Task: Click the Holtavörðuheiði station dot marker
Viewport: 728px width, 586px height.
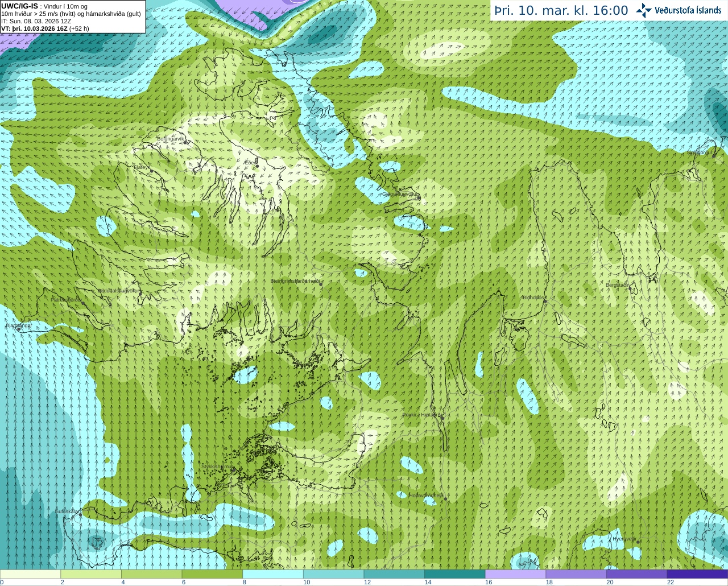Action: point(446,499)
